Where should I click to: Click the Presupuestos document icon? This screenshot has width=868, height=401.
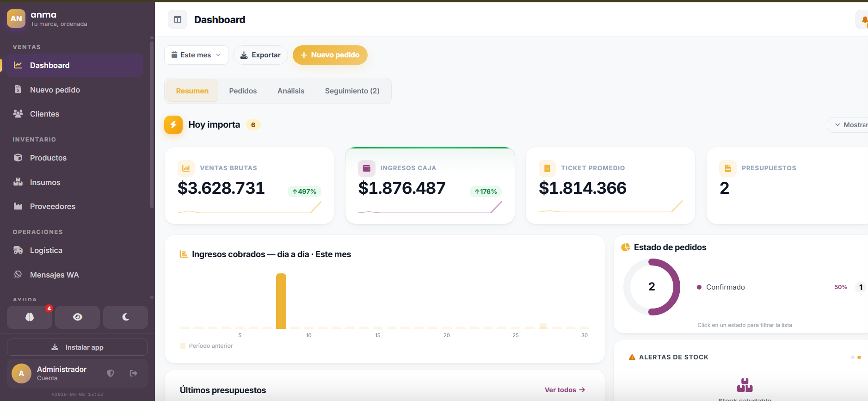(728, 168)
